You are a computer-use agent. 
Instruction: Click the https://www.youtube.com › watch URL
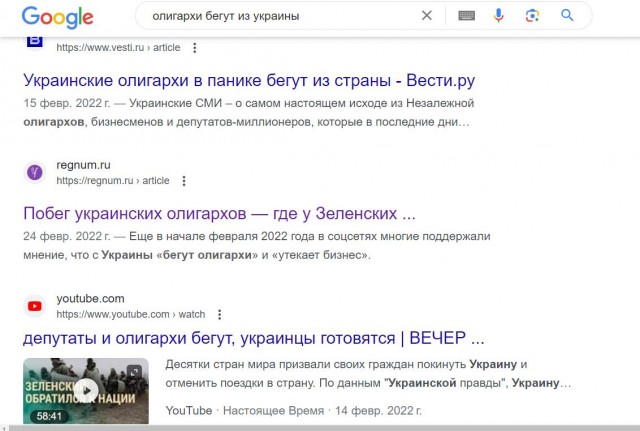coord(131,314)
